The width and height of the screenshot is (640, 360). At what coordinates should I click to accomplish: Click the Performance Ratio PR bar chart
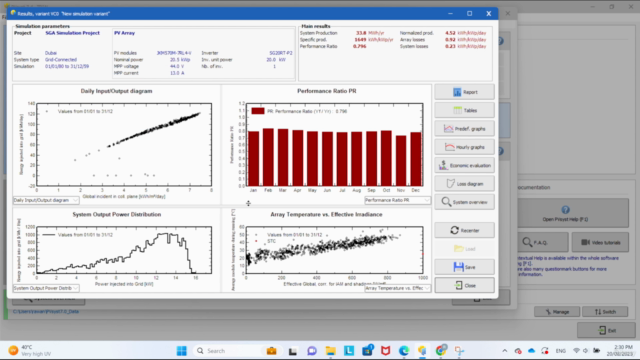(335, 144)
